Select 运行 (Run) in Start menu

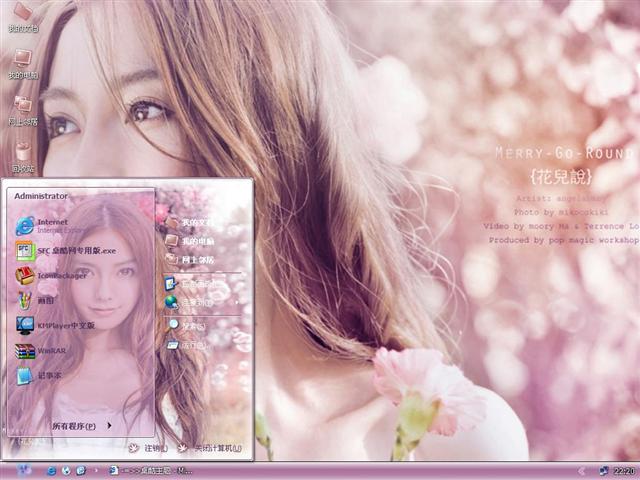190,345
